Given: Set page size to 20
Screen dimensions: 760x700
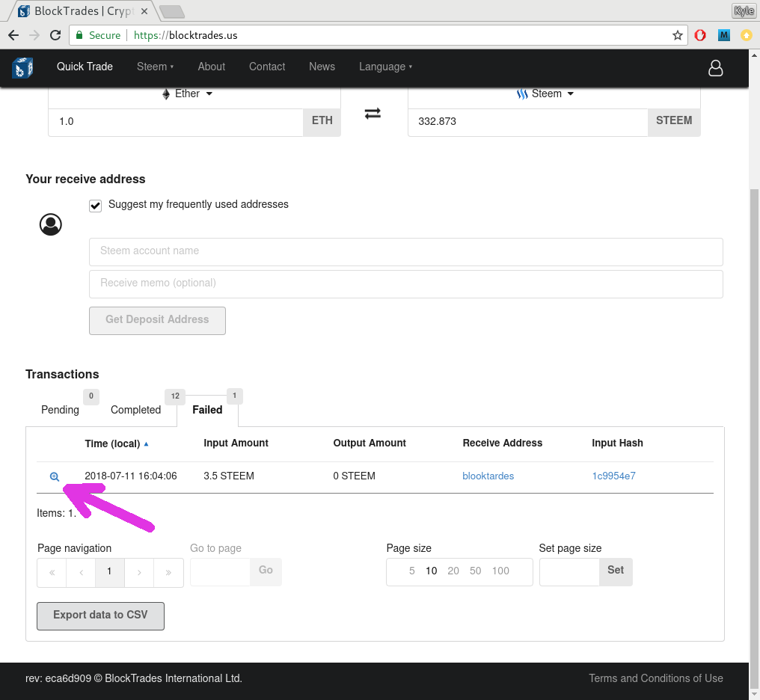Looking at the screenshot, I should tap(453, 571).
